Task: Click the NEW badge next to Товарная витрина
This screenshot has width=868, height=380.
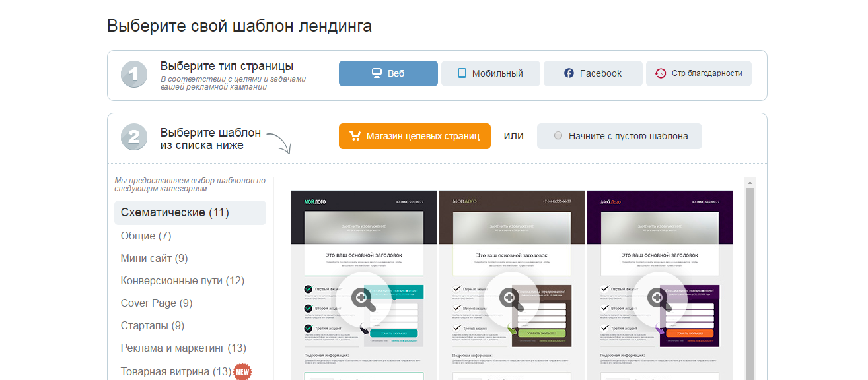Action: pos(242,371)
